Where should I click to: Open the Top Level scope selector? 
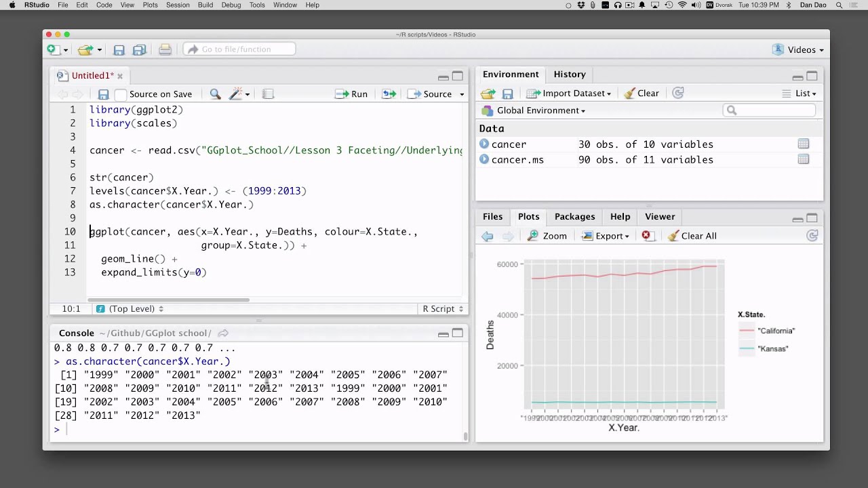point(130,308)
